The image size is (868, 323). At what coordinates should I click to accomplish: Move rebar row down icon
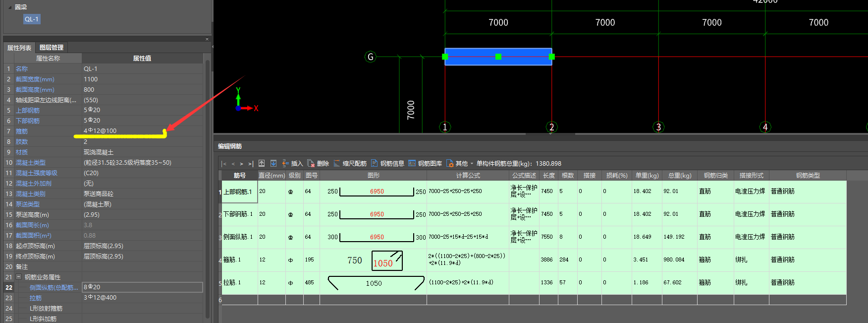tap(273, 163)
